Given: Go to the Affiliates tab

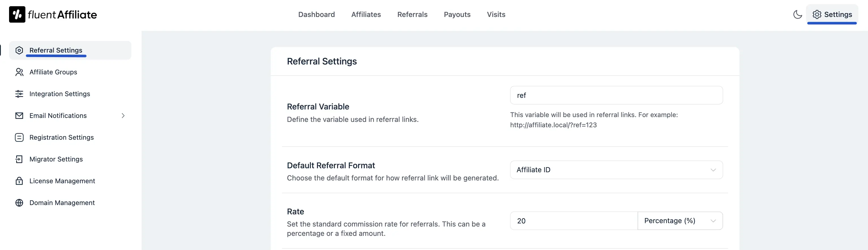Looking at the screenshot, I should pyautogui.click(x=366, y=14).
